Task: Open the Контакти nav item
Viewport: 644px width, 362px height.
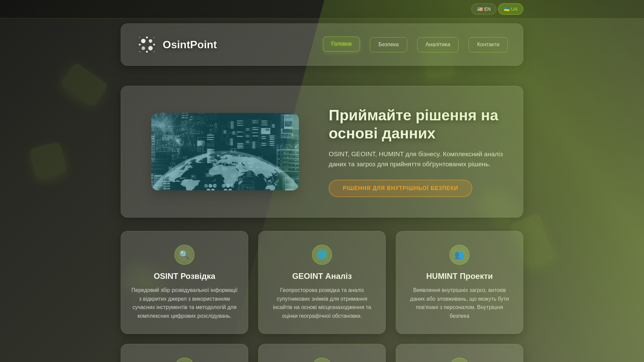Action: point(488,45)
